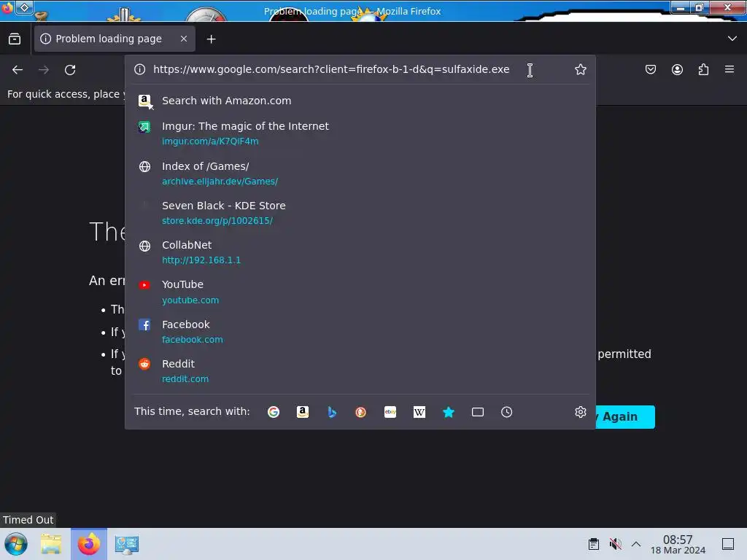Search this time with DuckDuckGo
The image size is (747, 560).
[360, 412]
